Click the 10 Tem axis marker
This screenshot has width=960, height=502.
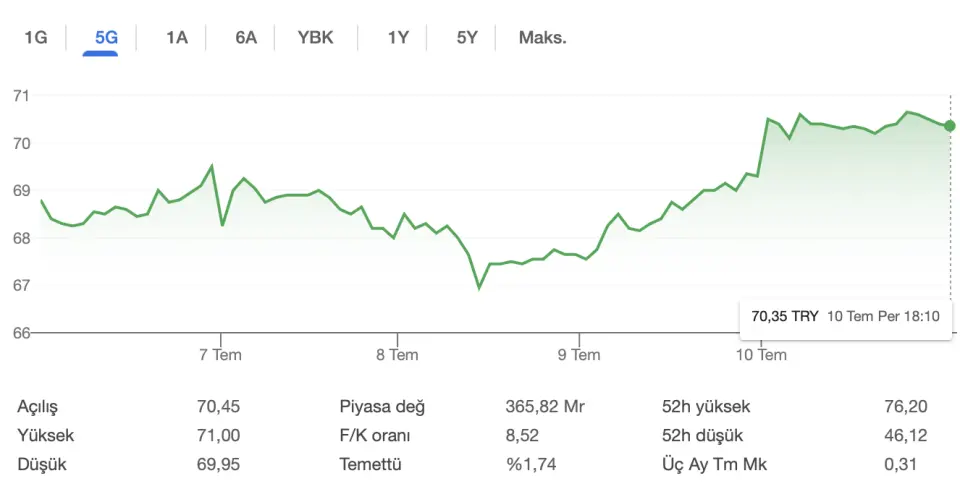click(x=761, y=354)
